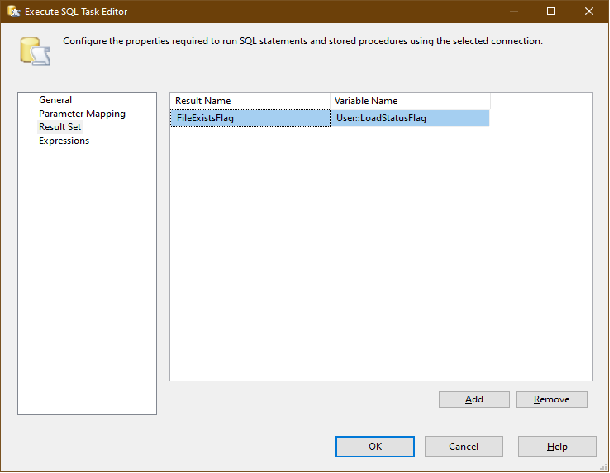This screenshot has height=473, width=610.
Task: Minimize the Execute SQL Task Editor window
Action: coord(504,11)
